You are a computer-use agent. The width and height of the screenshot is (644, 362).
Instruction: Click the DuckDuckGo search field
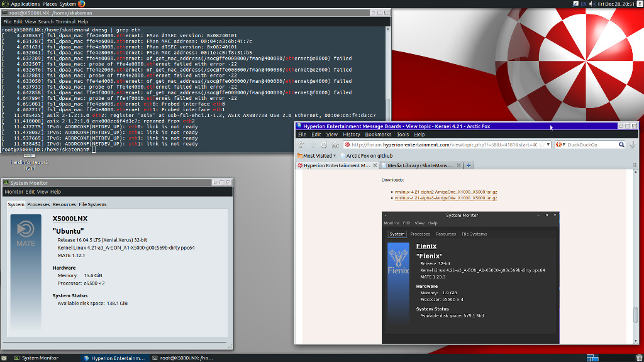tap(591, 145)
